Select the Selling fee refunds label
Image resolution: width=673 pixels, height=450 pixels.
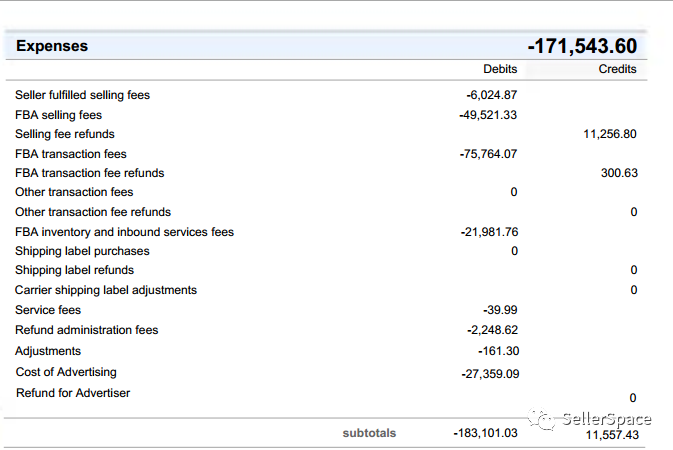pos(65,134)
